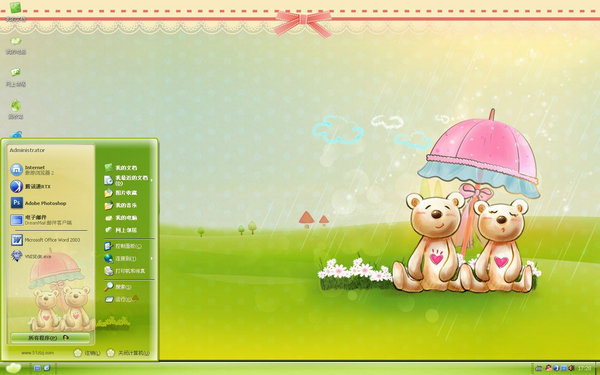
Task: Click the green Start button on taskbar
Action: click(x=13, y=368)
